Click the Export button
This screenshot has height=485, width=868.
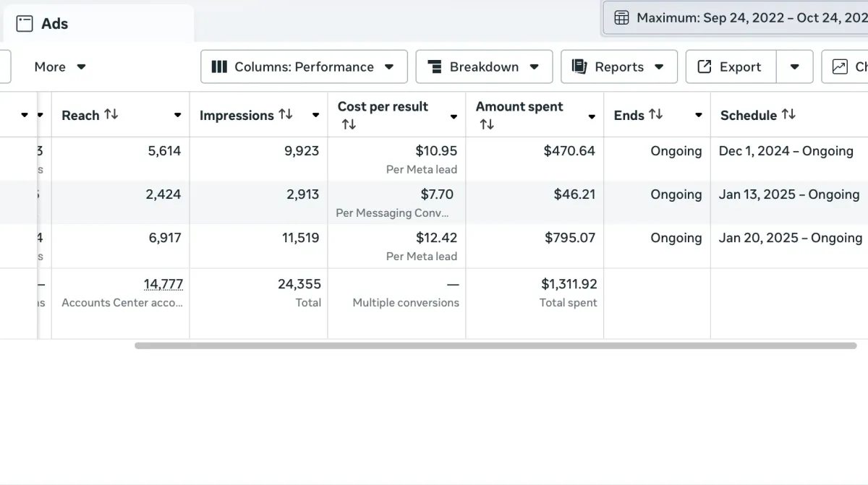tap(731, 66)
